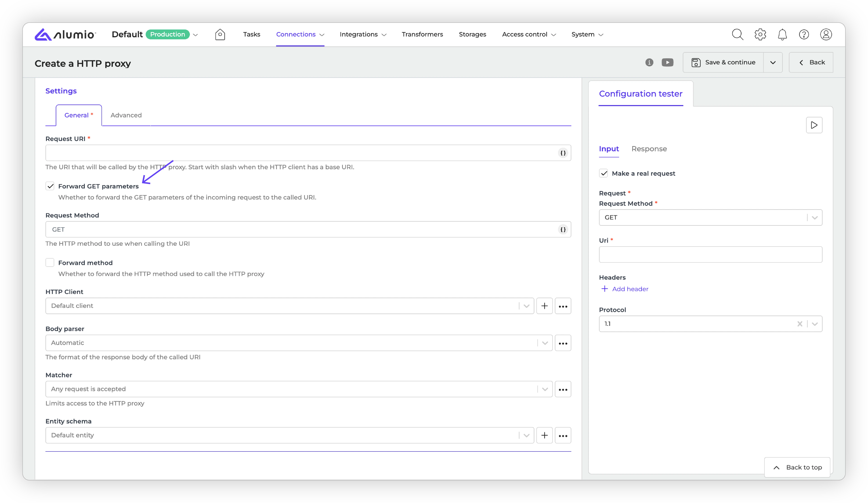The width and height of the screenshot is (868, 503).
Task: Select the Input tab in tester
Action: 609,149
